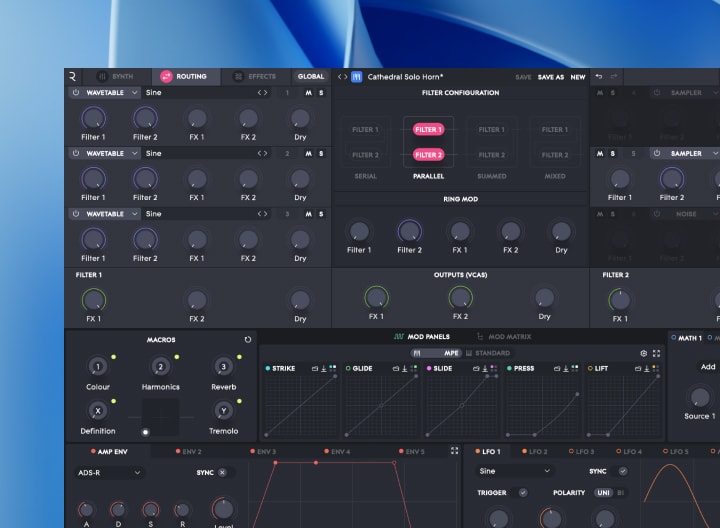Switch mod panels to STANDARD
The image size is (720, 528).
(x=488, y=353)
